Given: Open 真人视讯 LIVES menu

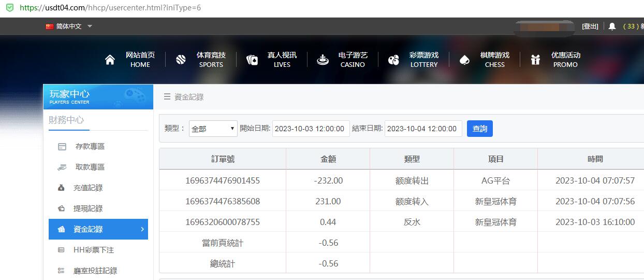Looking at the screenshot, I should point(282,60).
